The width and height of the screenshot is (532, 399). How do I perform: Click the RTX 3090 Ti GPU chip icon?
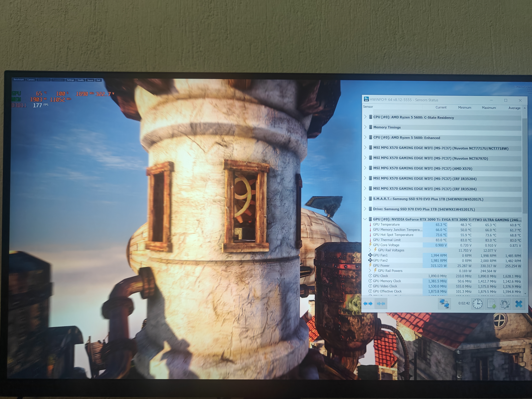[x=370, y=219]
